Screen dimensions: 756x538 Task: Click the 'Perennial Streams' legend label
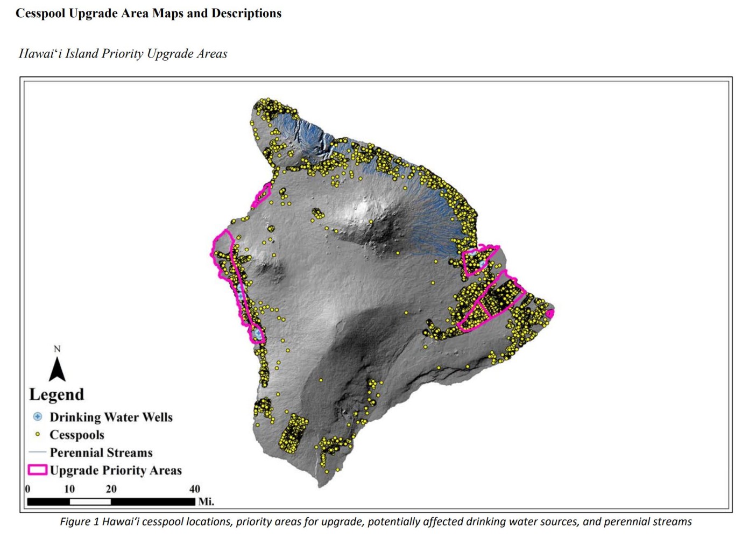[x=101, y=452]
